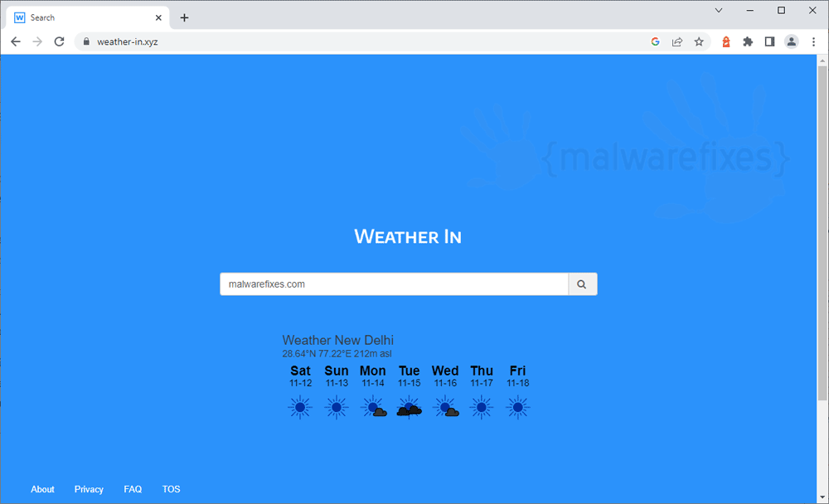Open the Google icon in address bar

655,41
